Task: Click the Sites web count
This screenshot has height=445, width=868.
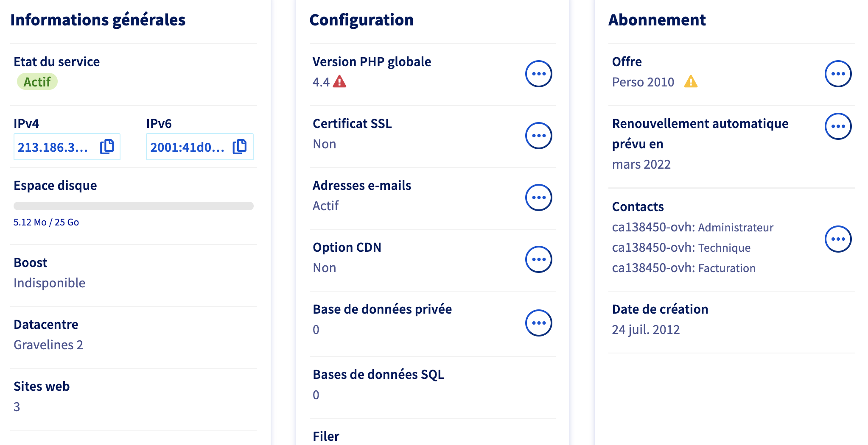Action: 17,406
